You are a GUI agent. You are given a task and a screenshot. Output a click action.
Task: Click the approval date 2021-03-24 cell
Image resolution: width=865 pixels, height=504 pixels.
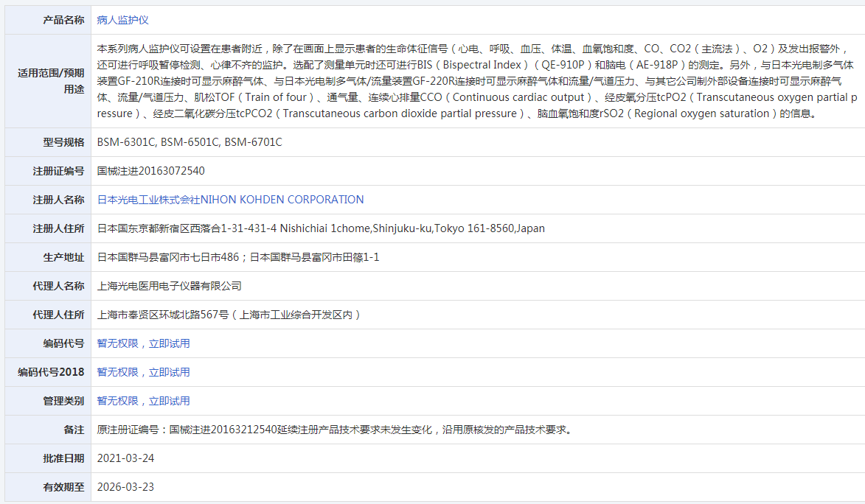click(x=124, y=458)
